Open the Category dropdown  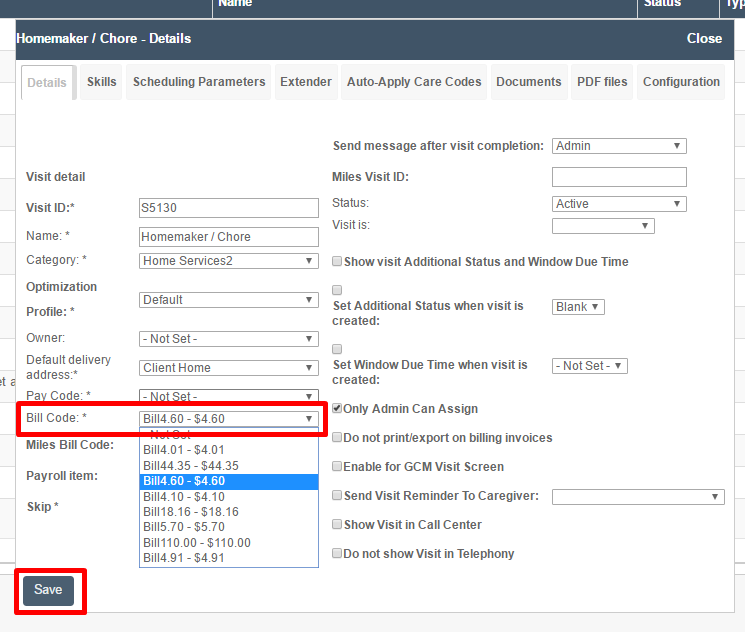coord(229,261)
